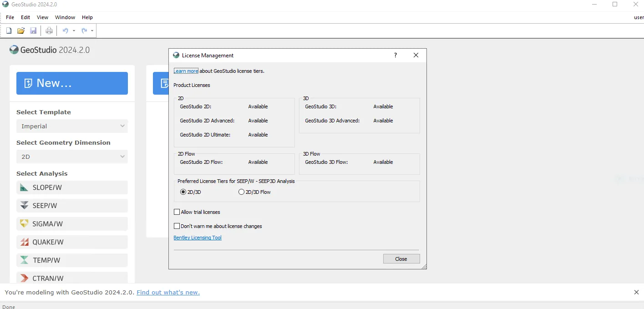This screenshot has height=309, width=644.
Task: Click the GeoStudio 3D Advanced license label
Action: pos(332,121)
